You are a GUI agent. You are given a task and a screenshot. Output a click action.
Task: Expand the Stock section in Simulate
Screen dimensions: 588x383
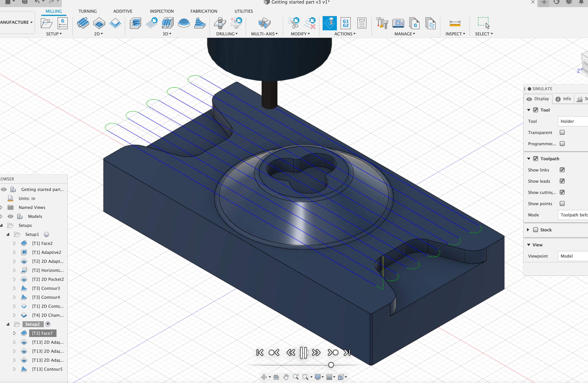528,230
